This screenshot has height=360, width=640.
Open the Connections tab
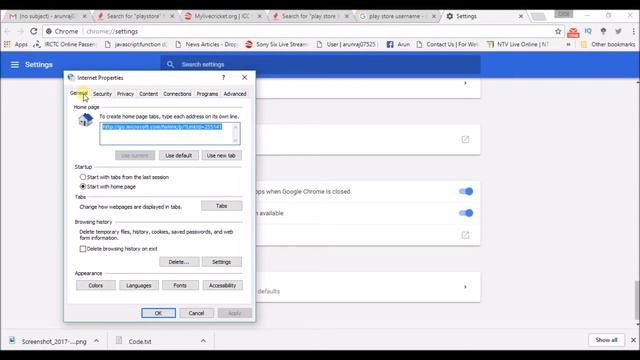click(177, 94)
